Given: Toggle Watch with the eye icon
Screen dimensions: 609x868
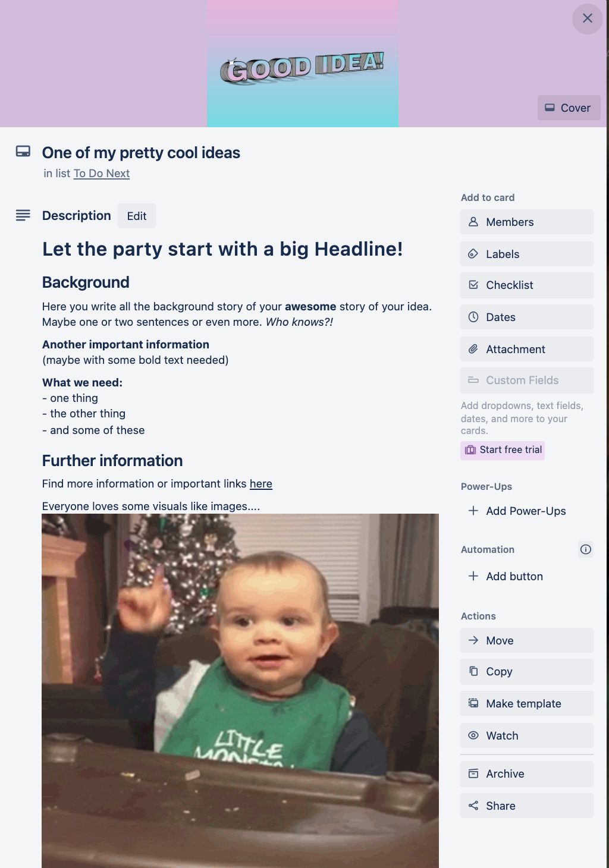Looking at the screenshot, I should click(x=473, y=735).
